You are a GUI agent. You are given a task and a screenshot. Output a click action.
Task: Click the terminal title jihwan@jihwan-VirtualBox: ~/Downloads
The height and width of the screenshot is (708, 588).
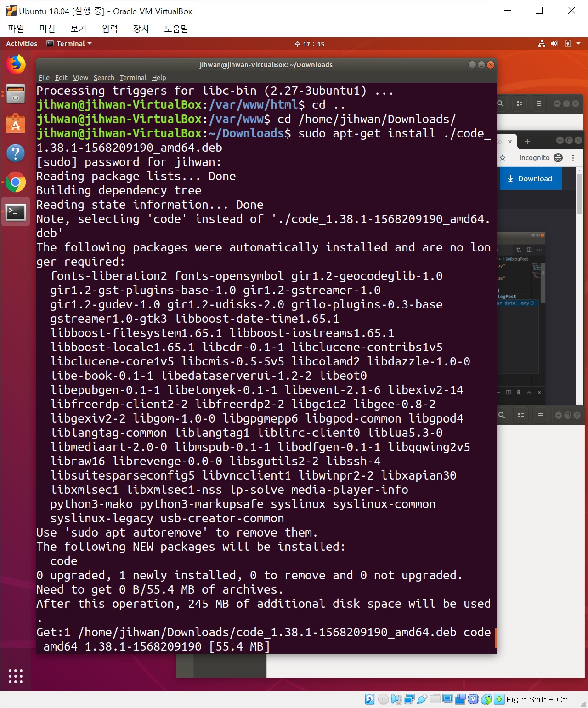266,65
